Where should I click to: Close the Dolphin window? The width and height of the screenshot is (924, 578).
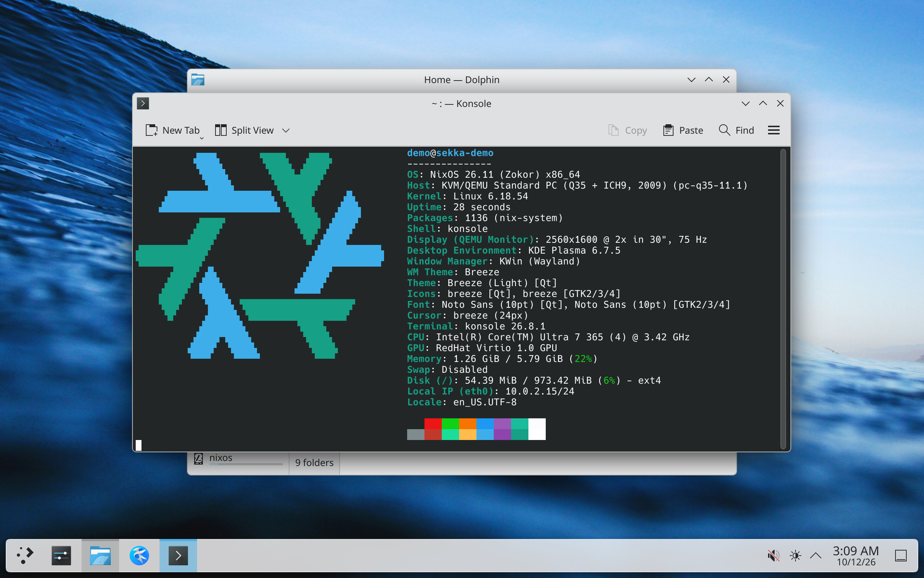[726, 79]
